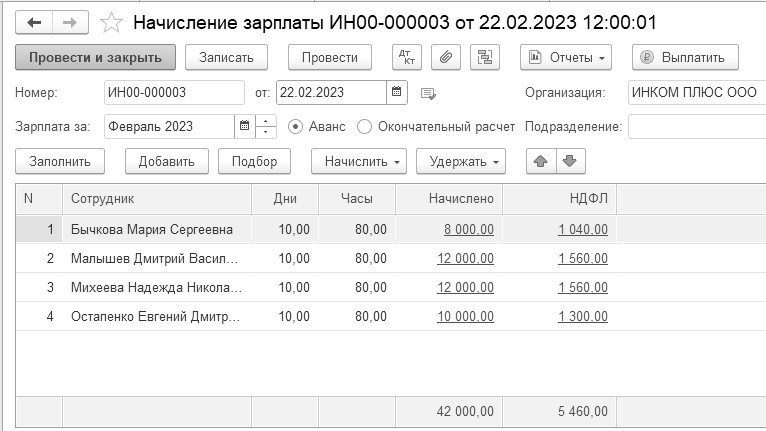766x431 pixels.
Task: Open the Начислить dropdown
Action: tap(360, 160)
